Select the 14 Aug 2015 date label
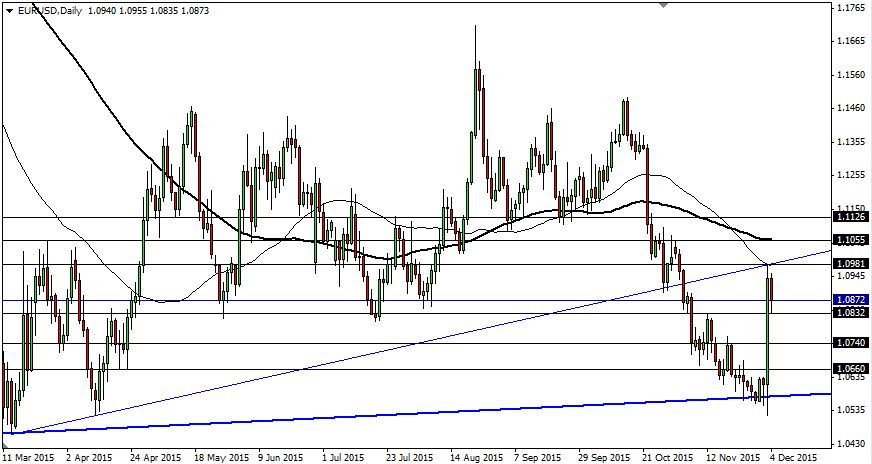Viewport: 872px width, 464px height. coord(477,456)
